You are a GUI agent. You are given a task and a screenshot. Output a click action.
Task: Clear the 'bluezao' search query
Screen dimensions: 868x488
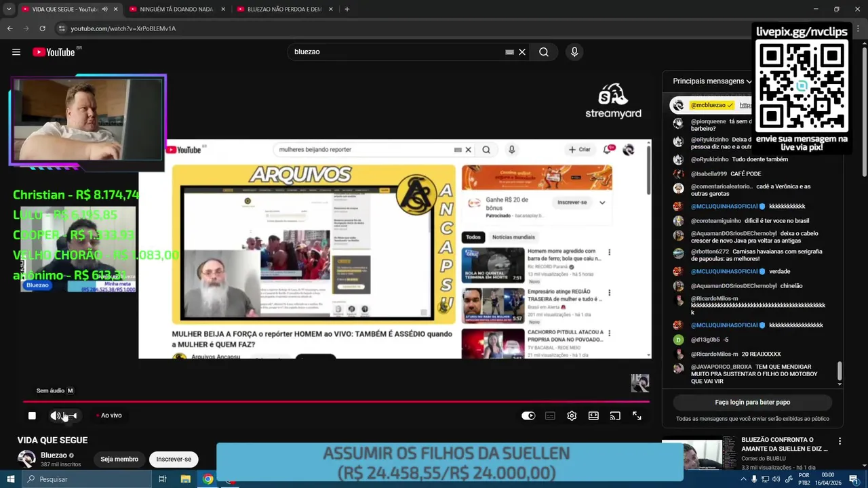[522, 52]
